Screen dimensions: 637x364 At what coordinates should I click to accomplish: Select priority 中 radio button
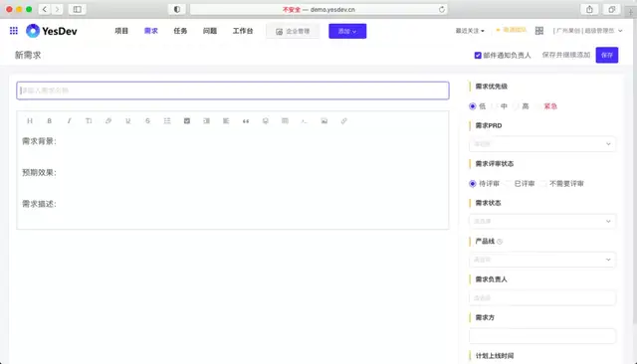pyautogui.click(x=495, y=106)
